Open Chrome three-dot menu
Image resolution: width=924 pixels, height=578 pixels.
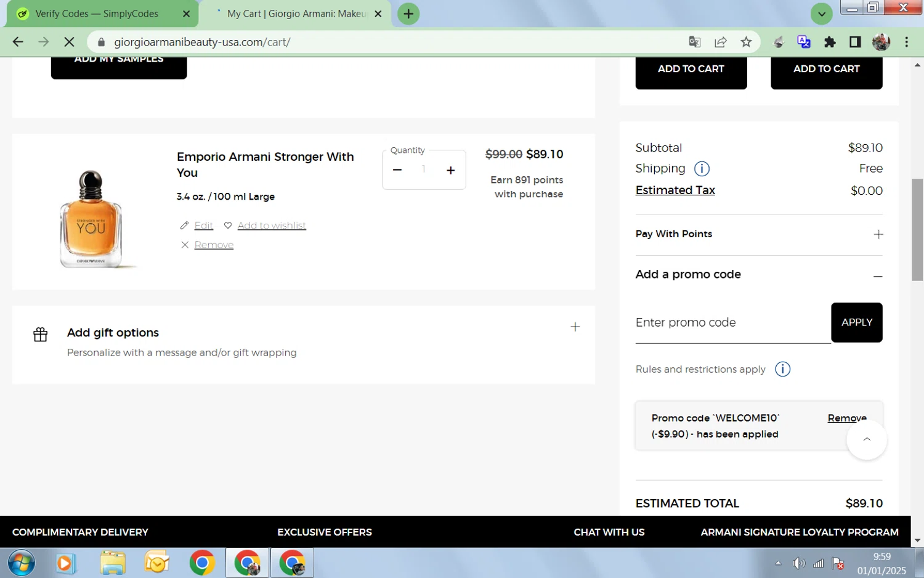[x=906, y=42]
